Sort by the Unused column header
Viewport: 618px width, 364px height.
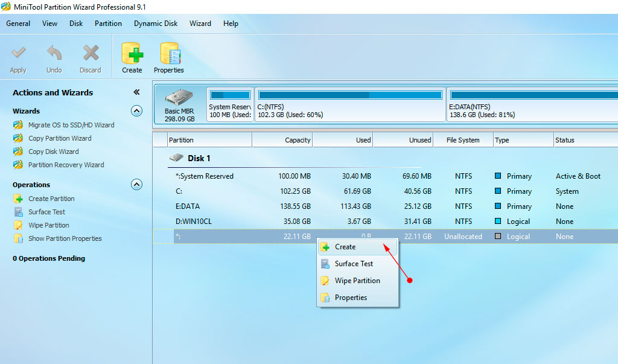point(403,140)
